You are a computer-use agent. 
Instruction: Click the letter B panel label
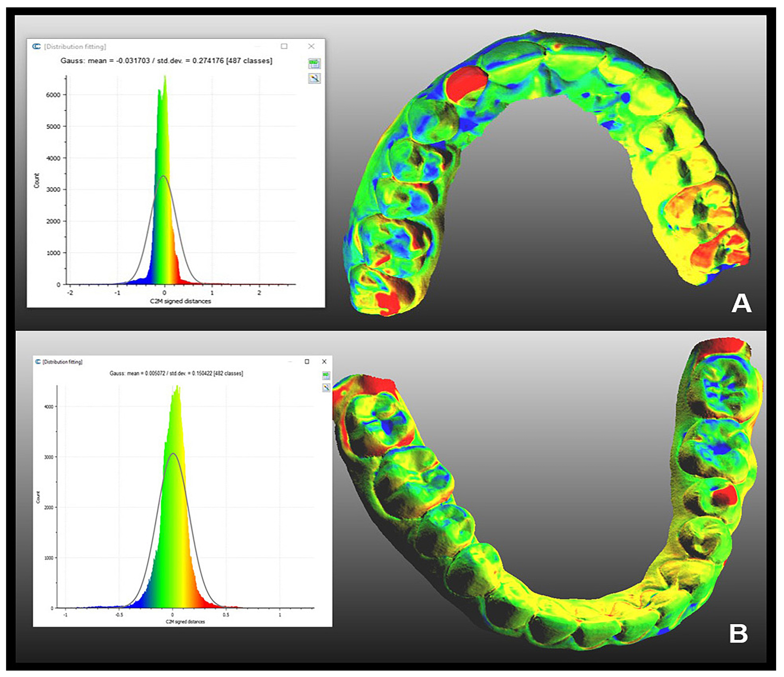click(x=738, y=633)
